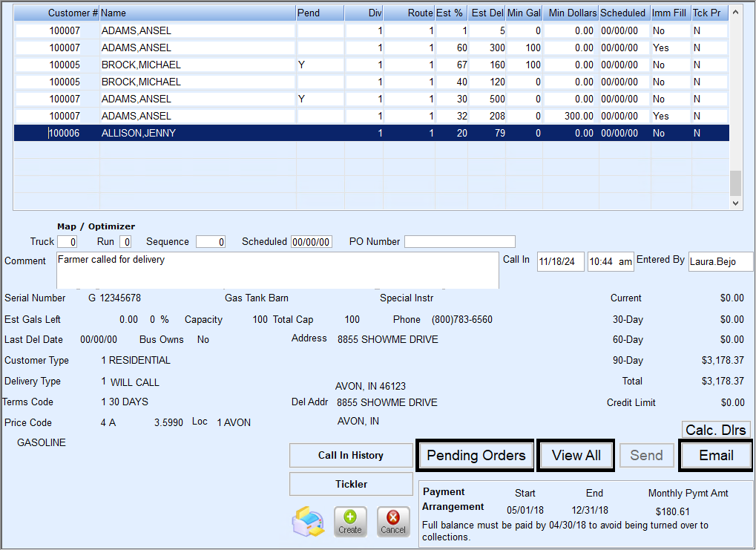Viewport: 756px width, 550px height.
Task: Click the Email button
Action: pyautogui.click(x=716, y=456)
